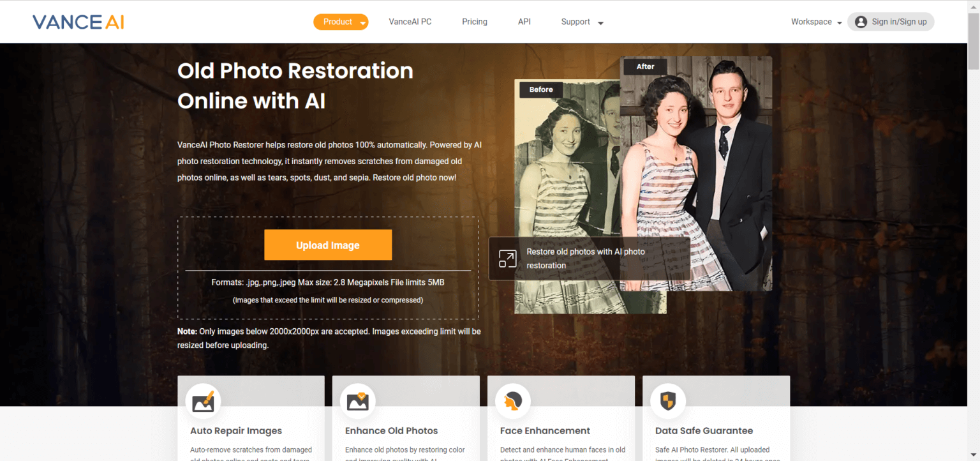Expand the Product dropdown menu
Image resolution: width=980 pixels, height=461 pixels.
(341, 21)
